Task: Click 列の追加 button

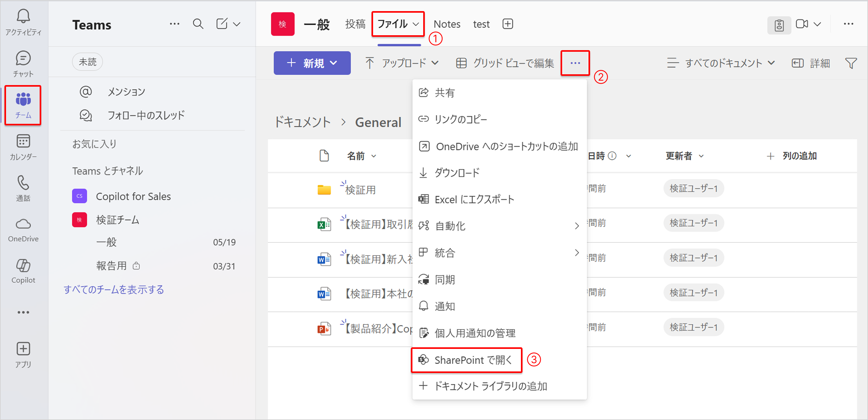Action: tap(792, 156)
